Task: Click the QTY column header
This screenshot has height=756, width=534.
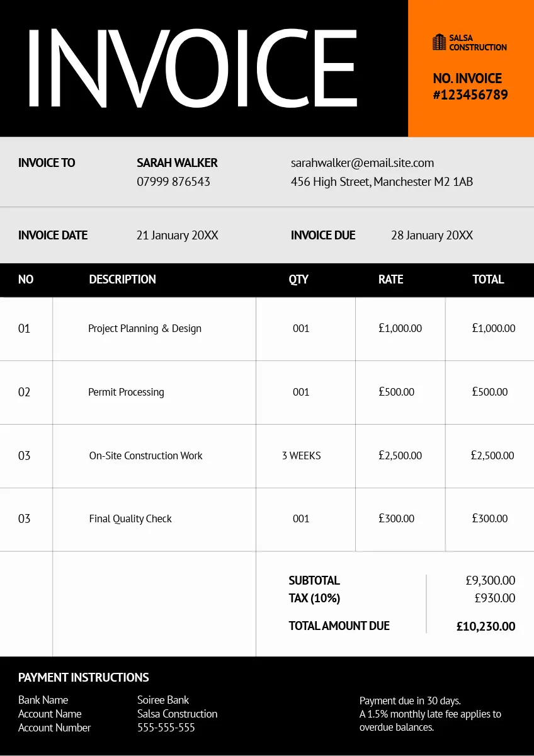Action: pos(298,280)
